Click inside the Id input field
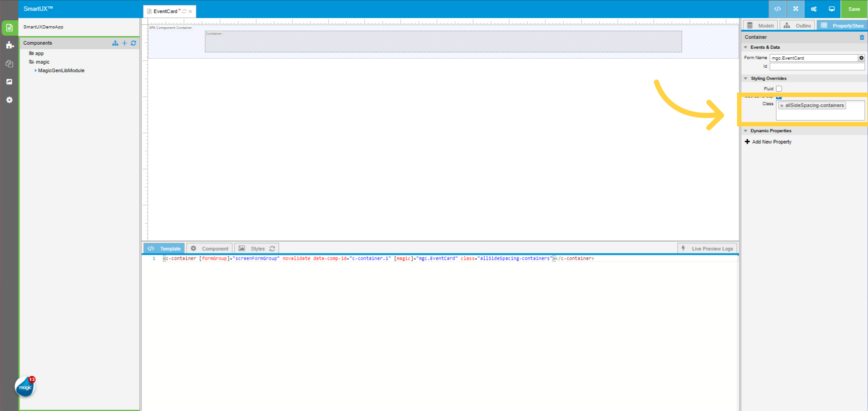Screen dimensions: 868x411 pyautogui.click(x=817, y=66)
